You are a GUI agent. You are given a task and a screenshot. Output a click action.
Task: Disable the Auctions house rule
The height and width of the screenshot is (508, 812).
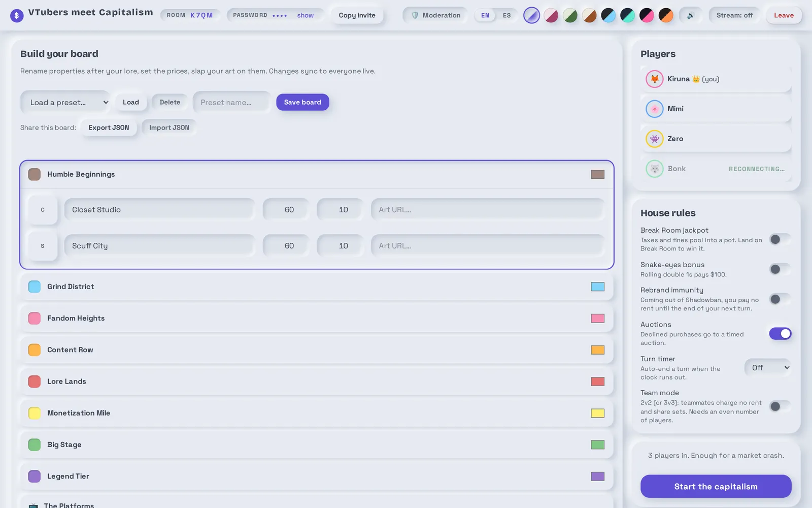pos(780,334)
